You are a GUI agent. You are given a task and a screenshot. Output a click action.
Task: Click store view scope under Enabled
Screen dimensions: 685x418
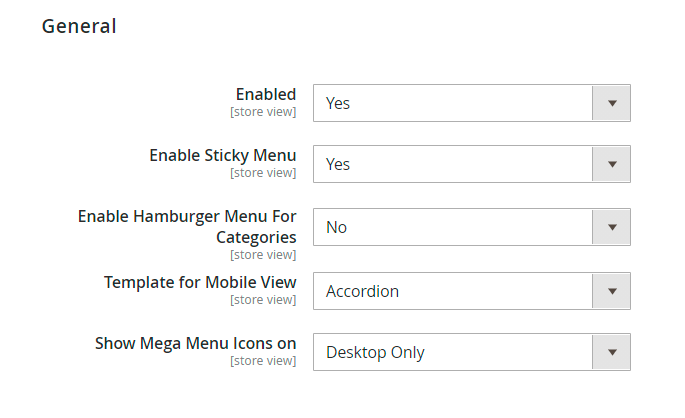click(263, 111)
